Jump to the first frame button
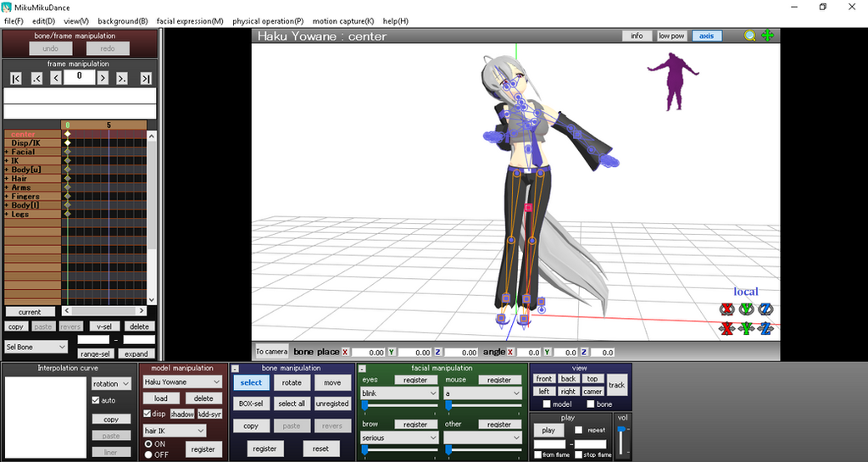The image size is (868, 462). click(16, 79)
